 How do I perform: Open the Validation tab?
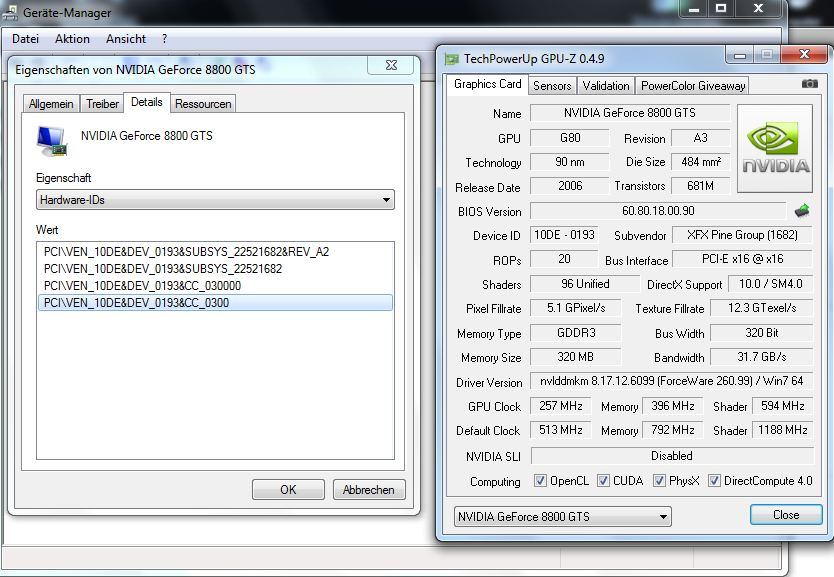pos(606,86)
